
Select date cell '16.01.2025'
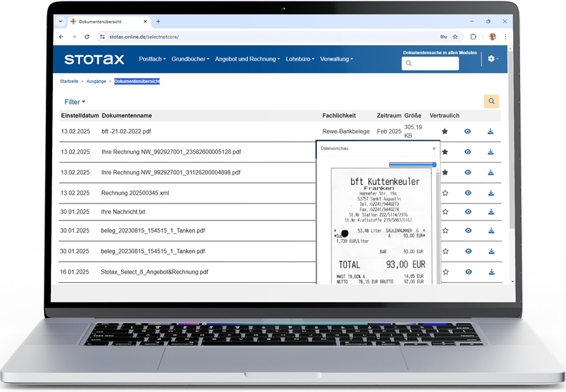pos(74,272)
